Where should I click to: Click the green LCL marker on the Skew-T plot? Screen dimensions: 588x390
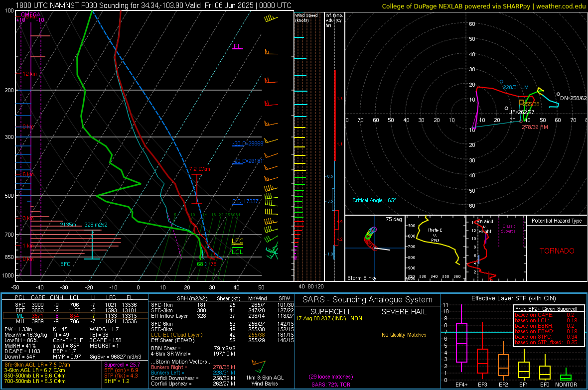[237, 252]
